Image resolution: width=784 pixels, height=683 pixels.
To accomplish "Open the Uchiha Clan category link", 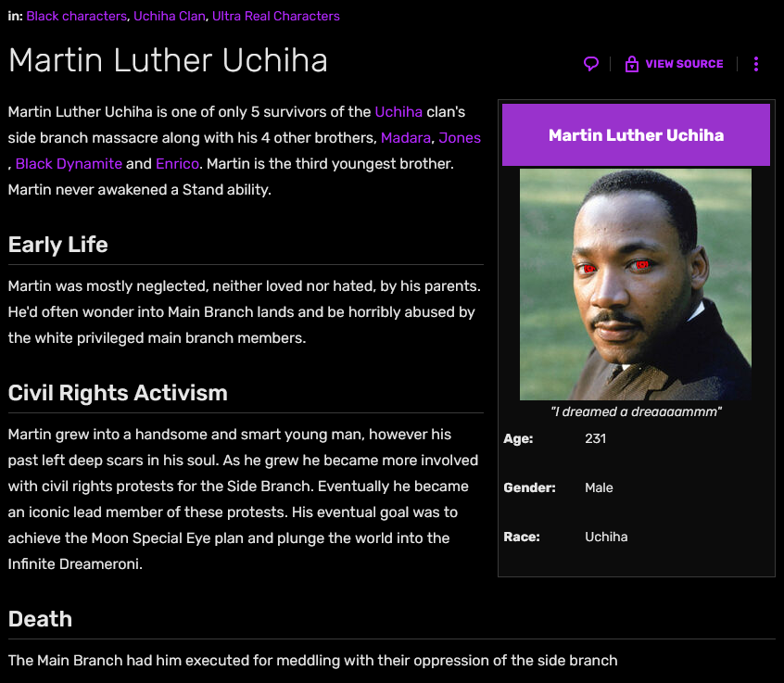I will pyautogui.click(x=170, y=16).
